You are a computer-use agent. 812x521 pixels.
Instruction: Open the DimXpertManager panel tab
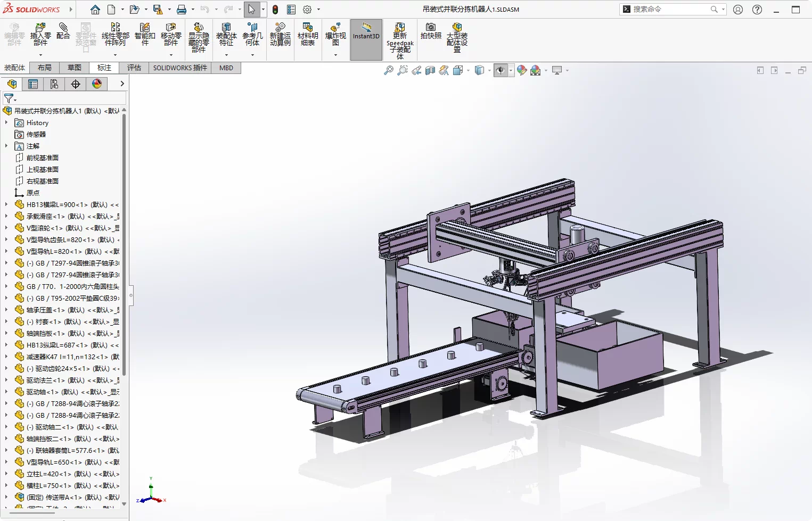pos(76,84)
